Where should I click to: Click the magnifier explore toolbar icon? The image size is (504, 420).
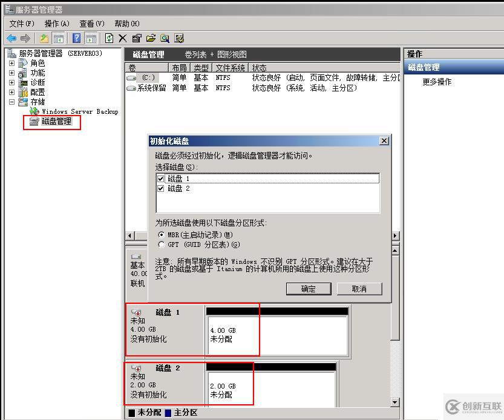pyautogui.click(x=165, y=39)
